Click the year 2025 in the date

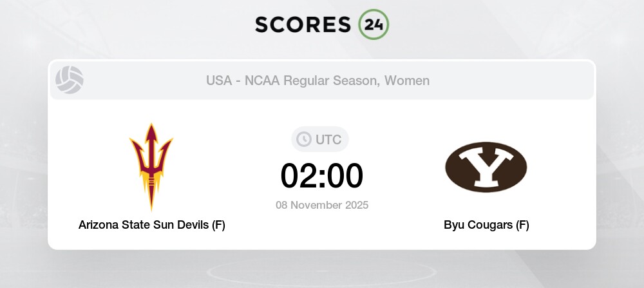pyautogui.click(x=355, y=205)
